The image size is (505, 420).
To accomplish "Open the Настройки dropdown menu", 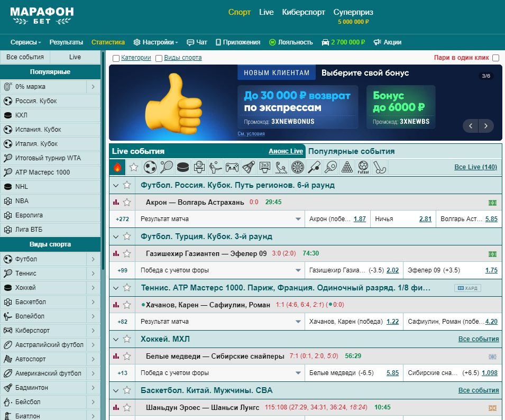I will coord(156,42).
